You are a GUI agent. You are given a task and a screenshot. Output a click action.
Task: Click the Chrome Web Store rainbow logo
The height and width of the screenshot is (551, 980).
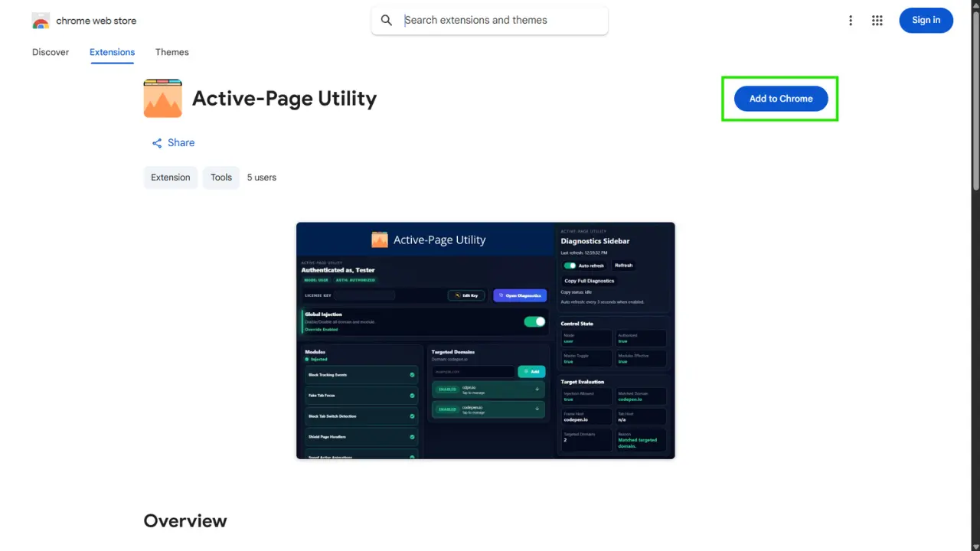(41, 21)
